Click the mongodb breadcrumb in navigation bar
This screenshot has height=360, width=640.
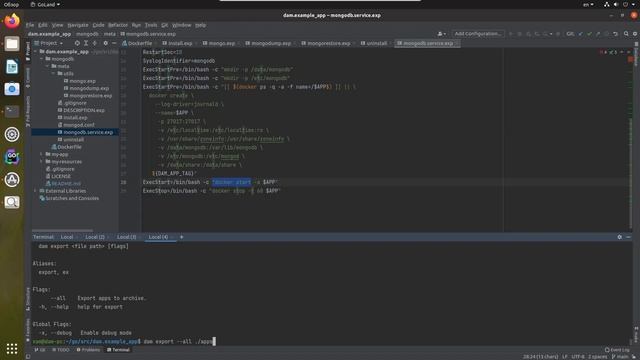[x=87, y=34]
